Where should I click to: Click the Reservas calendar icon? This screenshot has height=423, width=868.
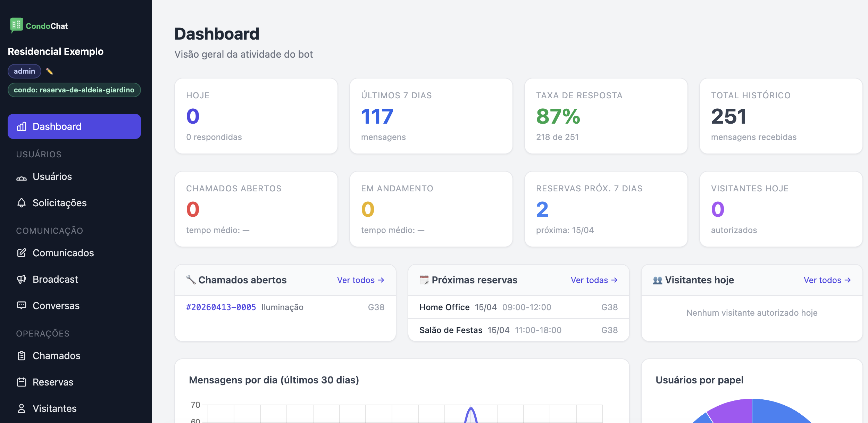pos(22,382)
